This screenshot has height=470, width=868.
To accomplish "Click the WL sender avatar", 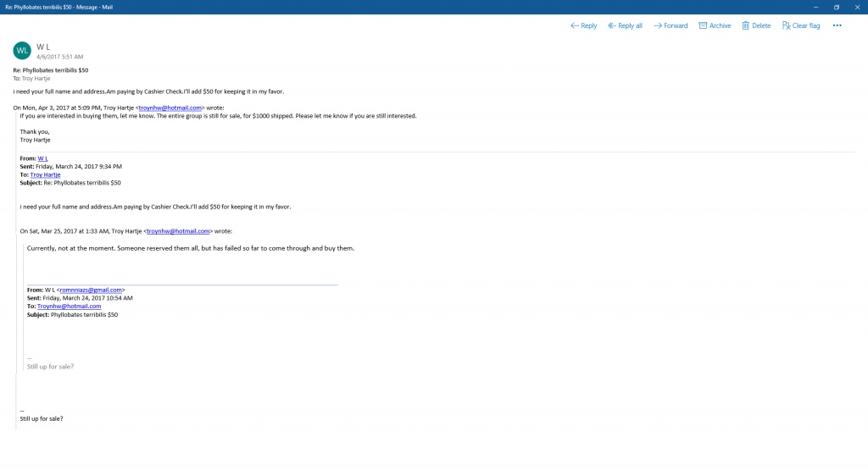I will (x=22, y=50).
